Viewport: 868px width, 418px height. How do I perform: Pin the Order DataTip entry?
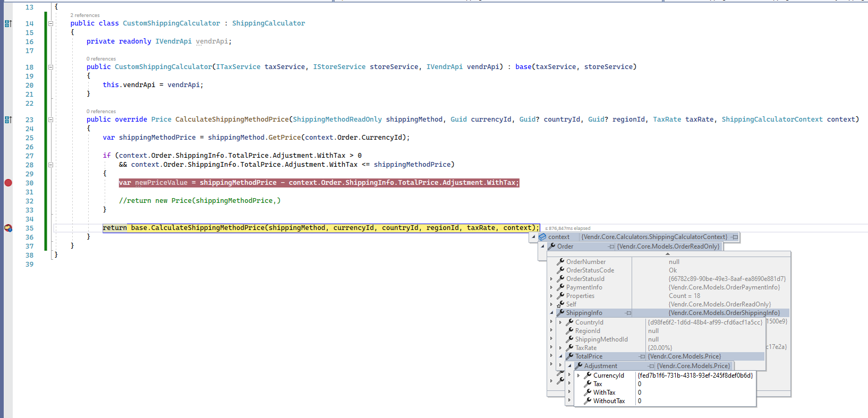[x=611, y=246]
